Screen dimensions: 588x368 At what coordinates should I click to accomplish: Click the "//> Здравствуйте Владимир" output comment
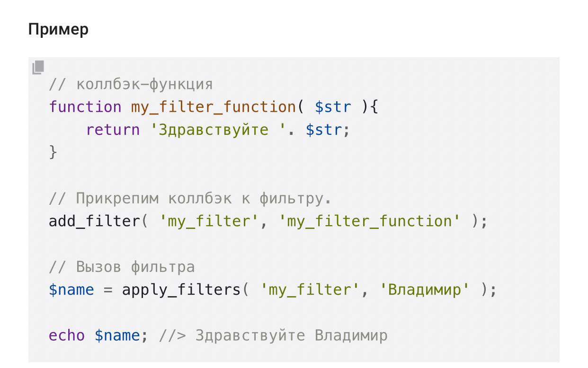coord(273,336)
